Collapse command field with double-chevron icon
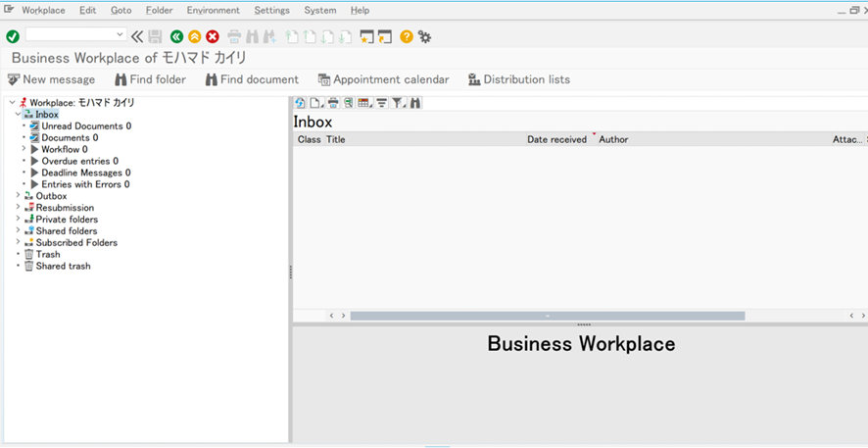Image resolution: width=868 pixels, height=448 pixels. [137, 36]
